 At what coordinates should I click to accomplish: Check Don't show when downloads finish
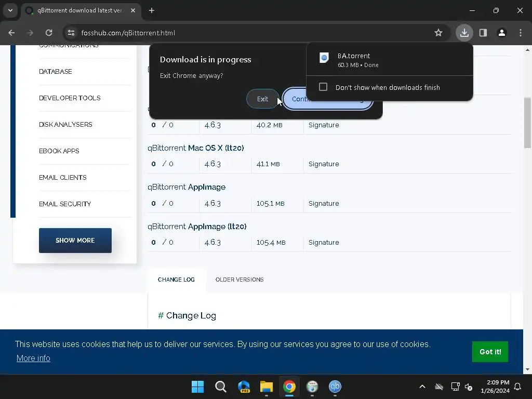coord(323,87)
